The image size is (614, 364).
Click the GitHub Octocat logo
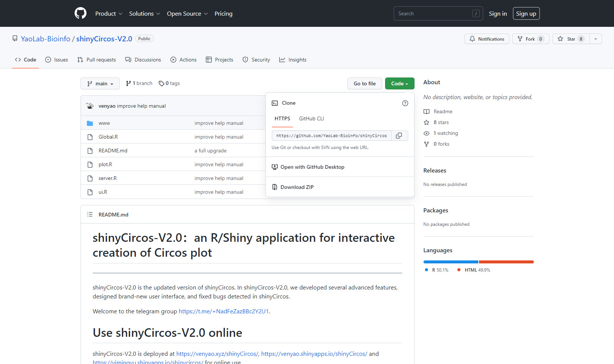(81, 13)
